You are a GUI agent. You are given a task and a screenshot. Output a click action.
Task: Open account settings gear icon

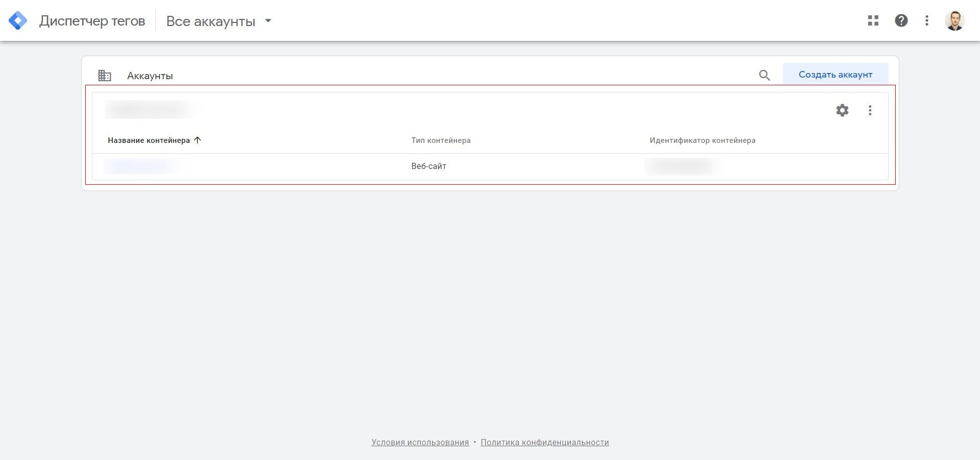click(842, 110)
